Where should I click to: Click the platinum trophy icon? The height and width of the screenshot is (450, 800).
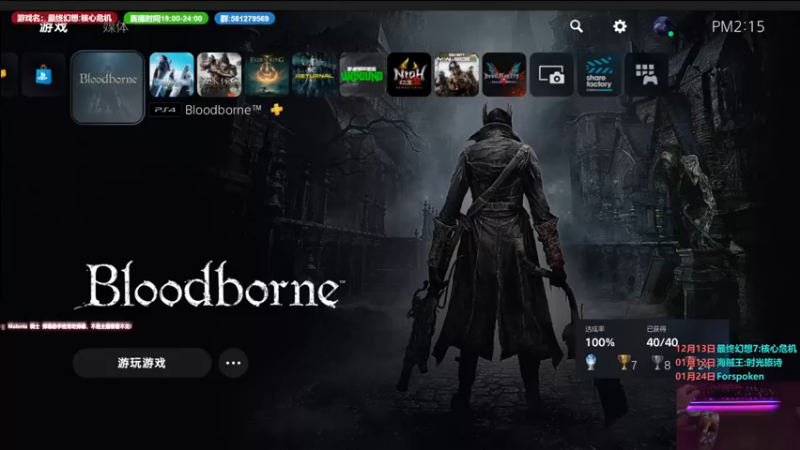[x=591, y=362]
